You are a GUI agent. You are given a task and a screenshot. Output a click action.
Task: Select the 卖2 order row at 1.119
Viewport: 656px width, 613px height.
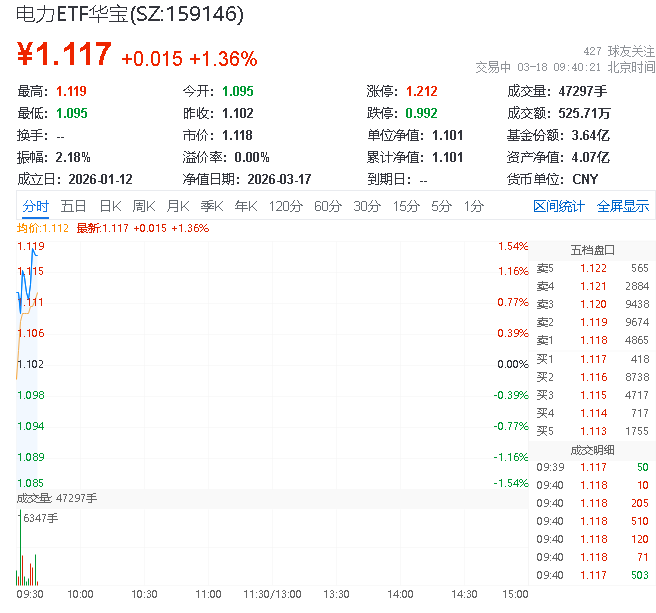592,322
